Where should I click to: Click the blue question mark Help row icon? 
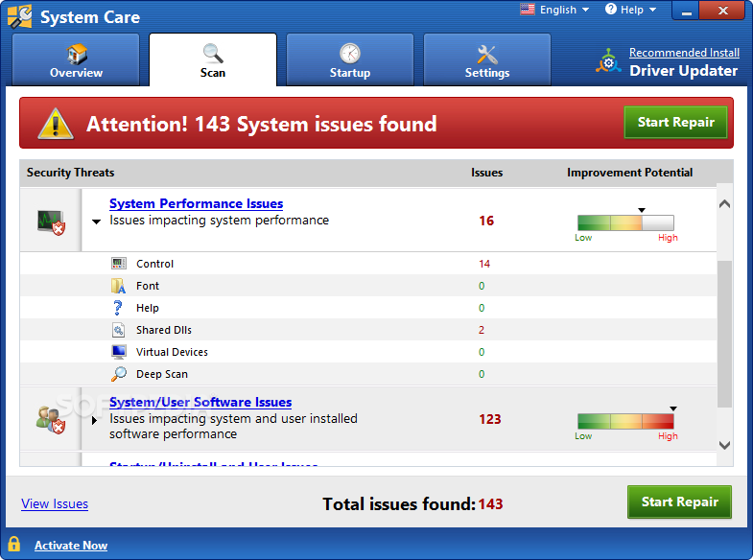click(x=118, y=308)
